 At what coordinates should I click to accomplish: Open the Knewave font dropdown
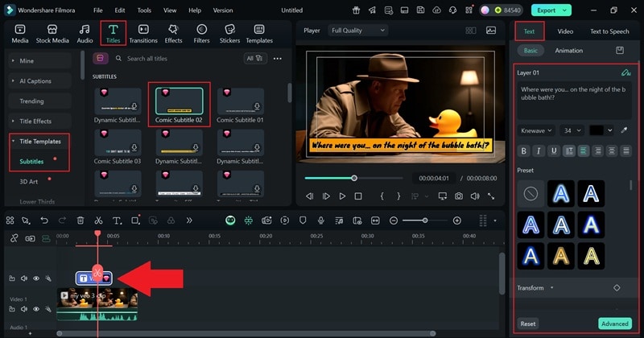click(x=536, y=130)
